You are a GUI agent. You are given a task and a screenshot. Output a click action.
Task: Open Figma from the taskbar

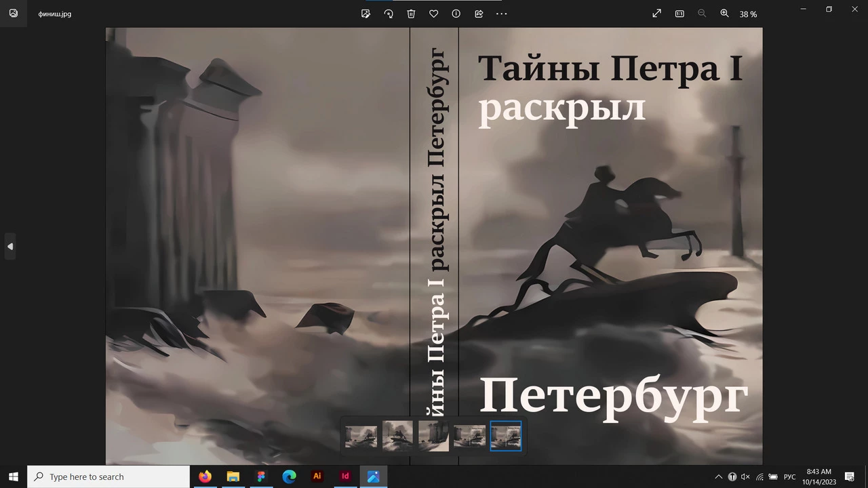(x=261, y=476)
